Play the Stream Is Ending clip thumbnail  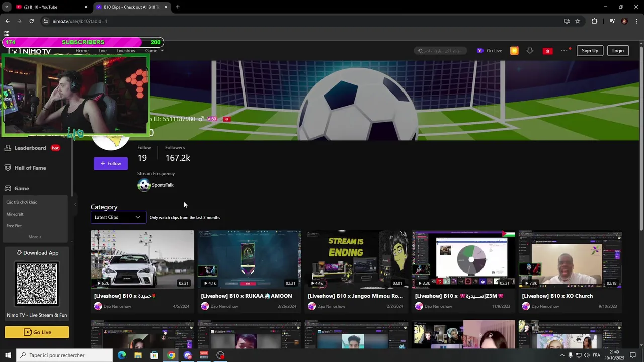coord(356,259)
